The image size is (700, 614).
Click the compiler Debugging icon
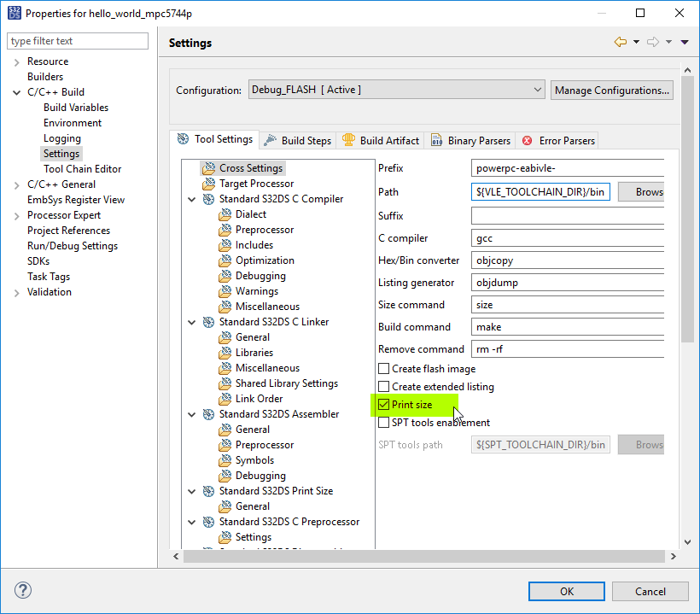click(x=225, y=276)
